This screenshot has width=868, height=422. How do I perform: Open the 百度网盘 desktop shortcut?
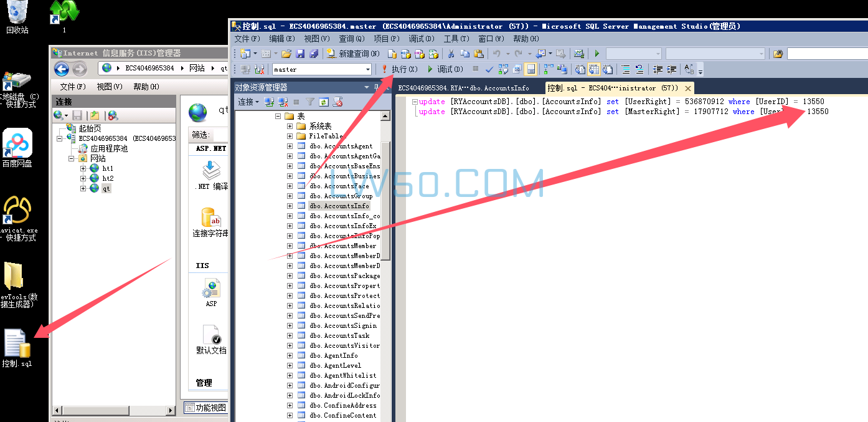(x=17, y=146)
